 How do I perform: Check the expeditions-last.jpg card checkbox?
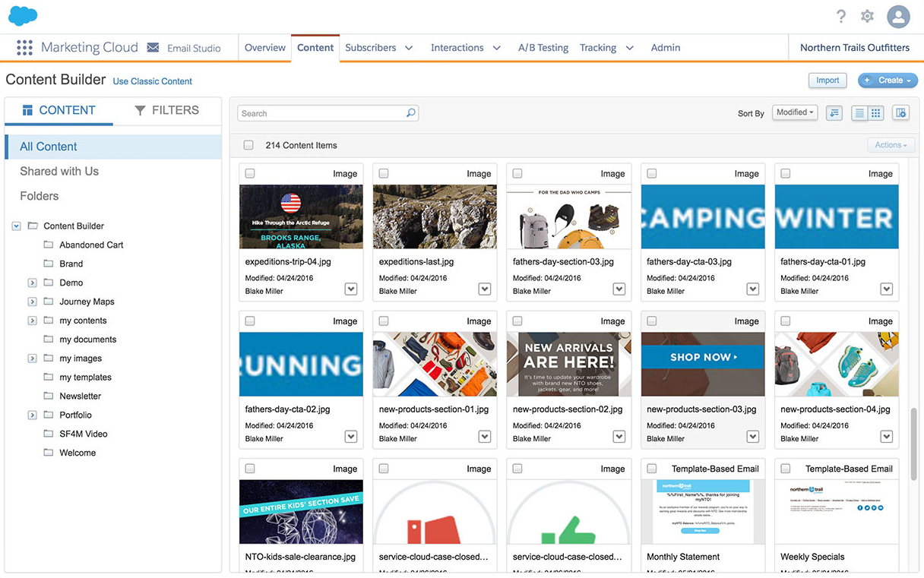(x=384, y=173)
